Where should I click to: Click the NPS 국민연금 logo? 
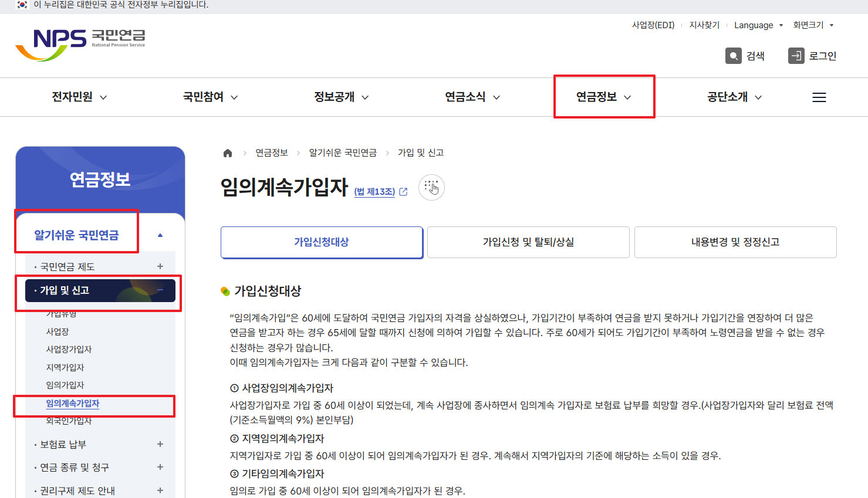[x=80, y=41]
